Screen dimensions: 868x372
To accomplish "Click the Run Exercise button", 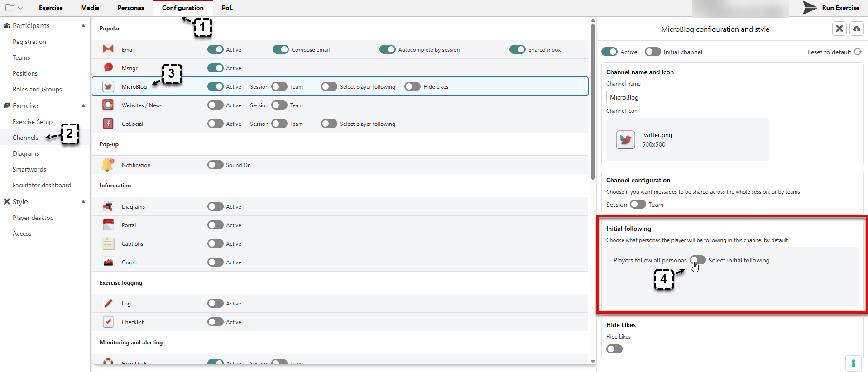I will point(831,8).
